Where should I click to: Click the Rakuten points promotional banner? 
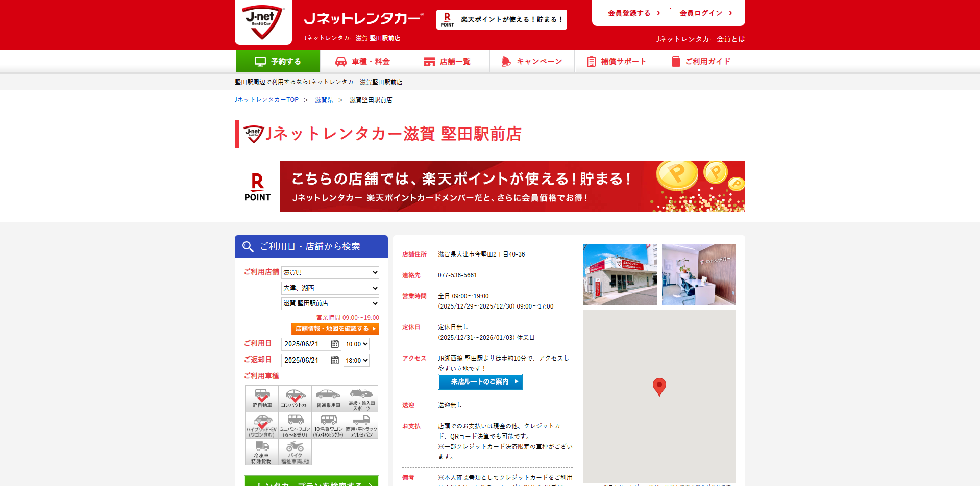point(512,187)
